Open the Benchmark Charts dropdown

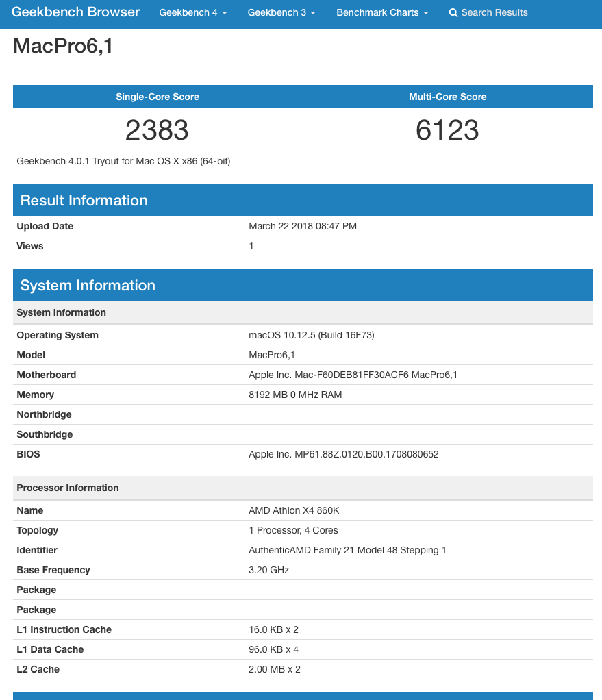(x=382, y=12)
